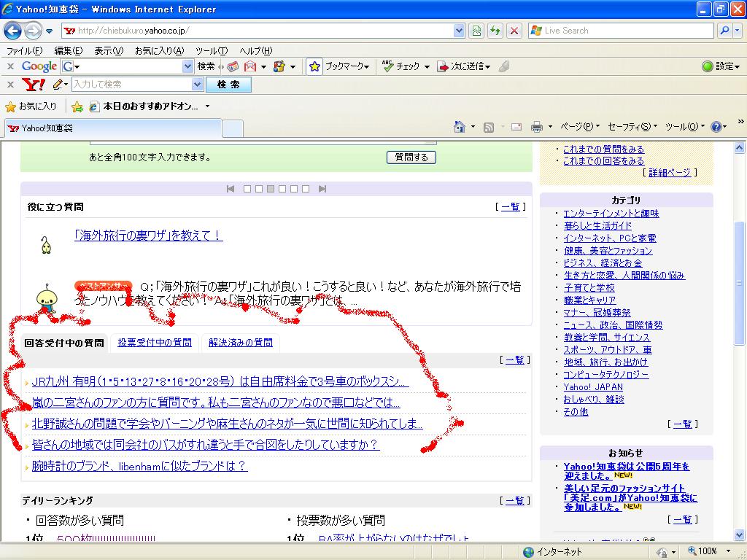Open the お気に入り(A) menu

159,50
